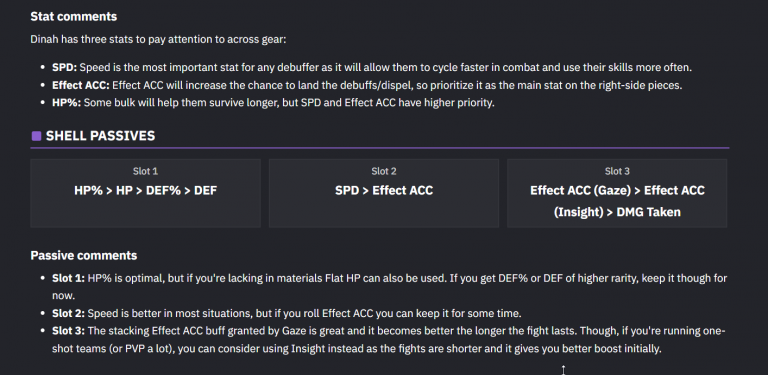This screenshot has height=375, width=768.
Task: Click the 'Slot 2' title in middle card
Action: 384,171
